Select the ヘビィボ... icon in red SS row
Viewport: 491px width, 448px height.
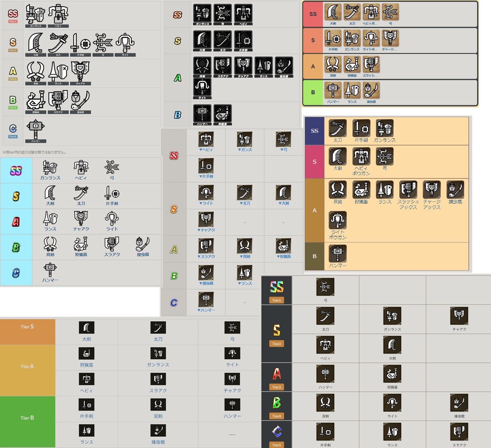click(x=371, y=12)
